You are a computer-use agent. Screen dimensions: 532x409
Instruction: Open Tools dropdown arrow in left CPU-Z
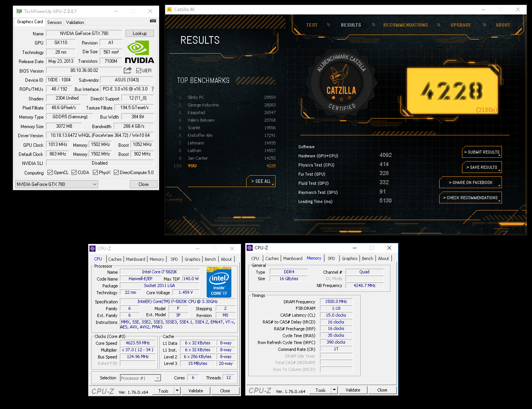point(177,391)
